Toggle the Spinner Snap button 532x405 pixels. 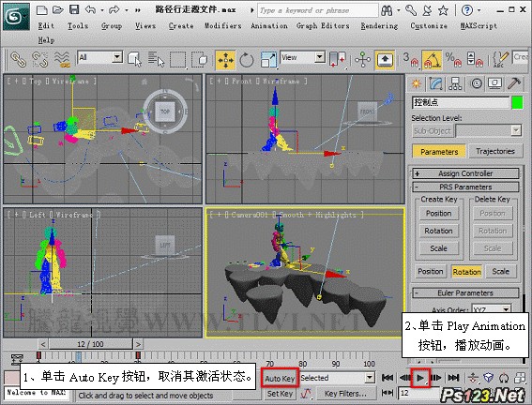475,60
